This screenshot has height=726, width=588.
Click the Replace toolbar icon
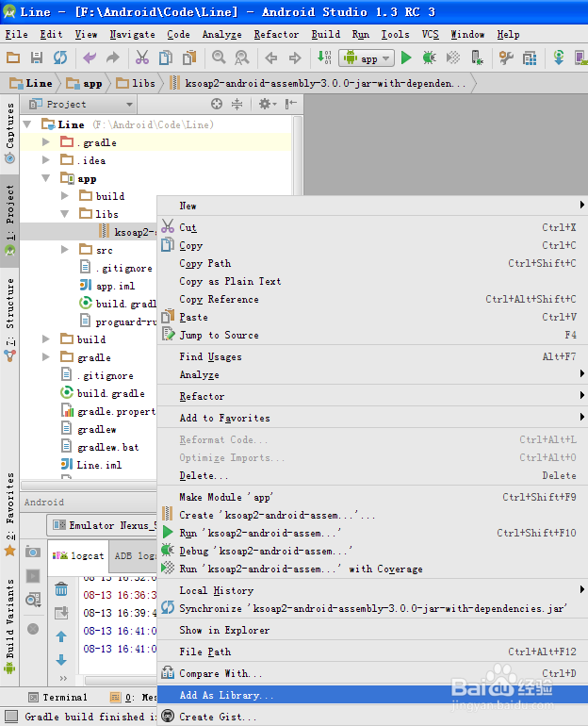pos(241,58)
